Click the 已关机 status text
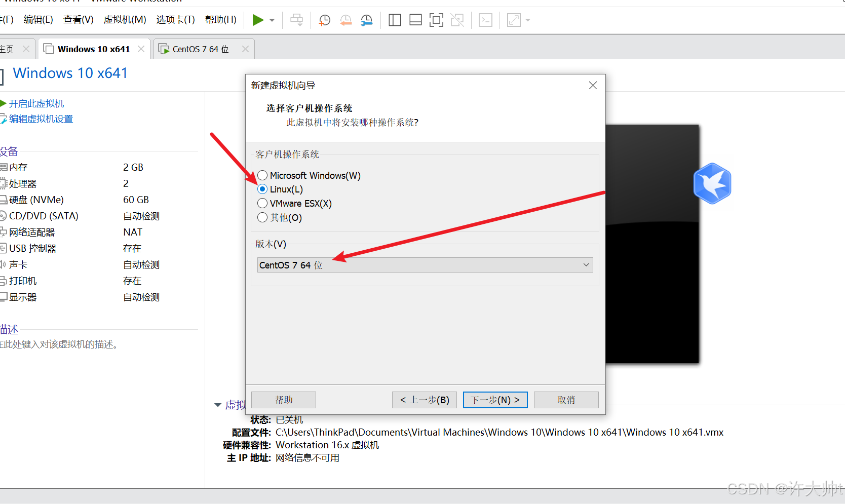 (x=289, y=419)
